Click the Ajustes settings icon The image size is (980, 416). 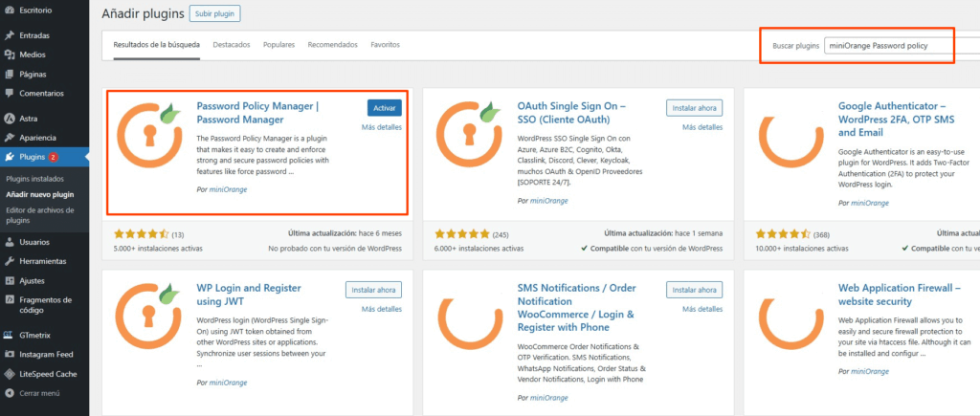[10, 280]
